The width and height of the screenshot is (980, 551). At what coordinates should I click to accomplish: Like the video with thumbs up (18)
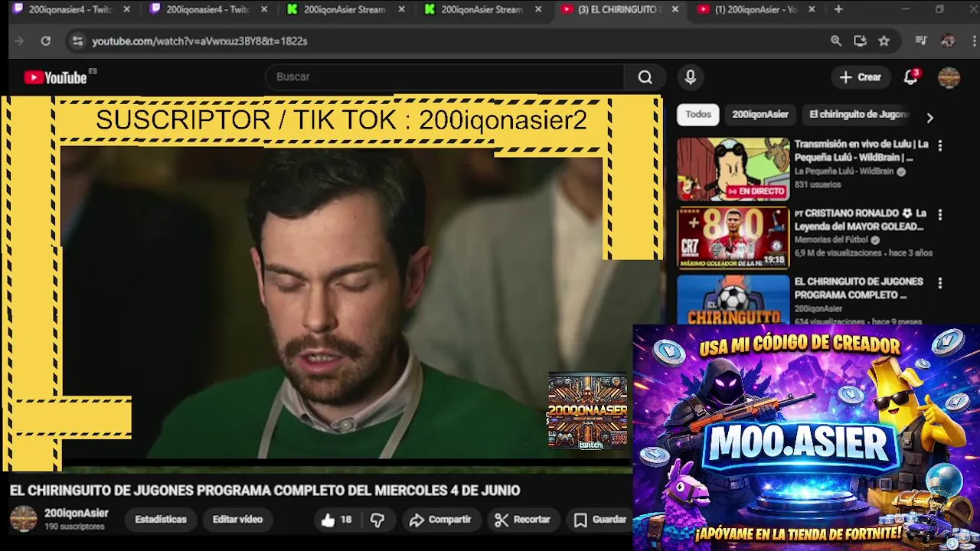[337, 520]
